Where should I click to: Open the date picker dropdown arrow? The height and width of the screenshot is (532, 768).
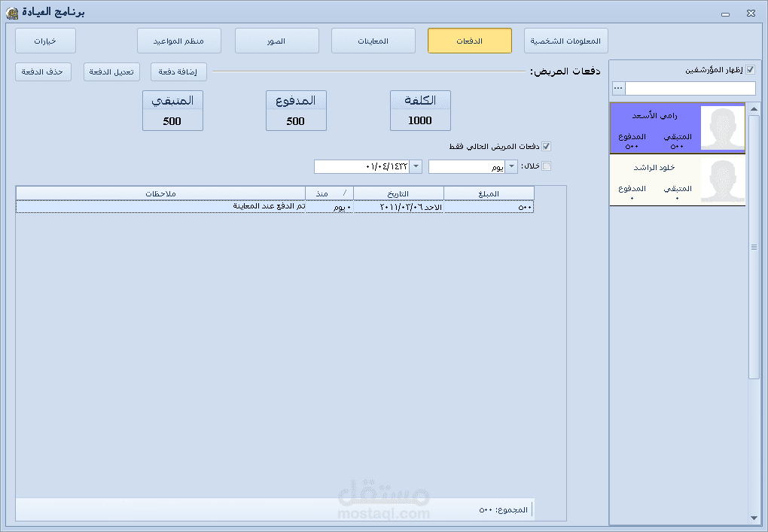pos(416,166)
